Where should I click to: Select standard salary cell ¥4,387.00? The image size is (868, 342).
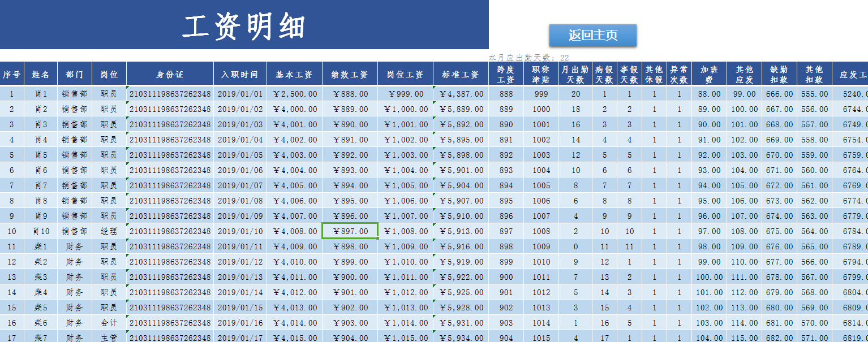click(461, 94)
